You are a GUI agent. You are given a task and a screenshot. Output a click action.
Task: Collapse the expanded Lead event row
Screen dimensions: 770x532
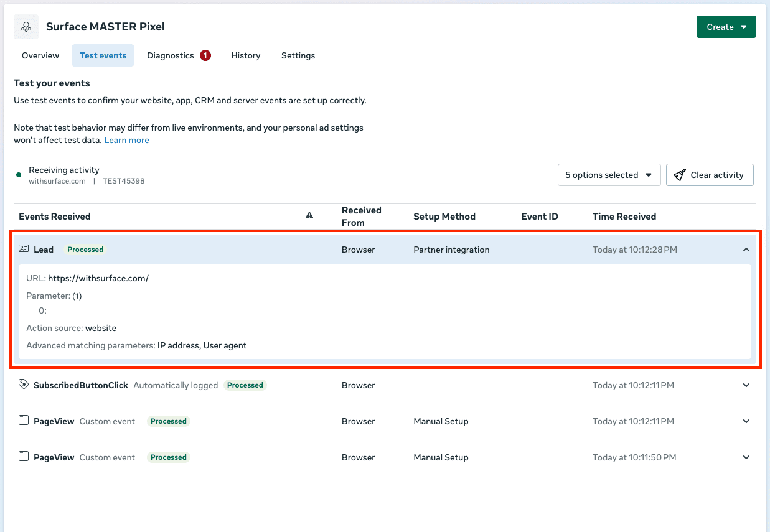coord(746,250)
